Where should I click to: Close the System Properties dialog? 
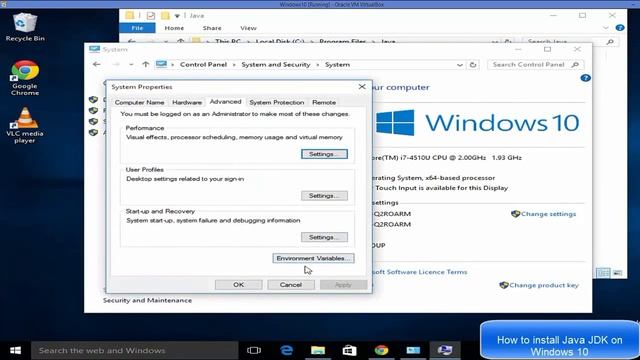point(362,87)
